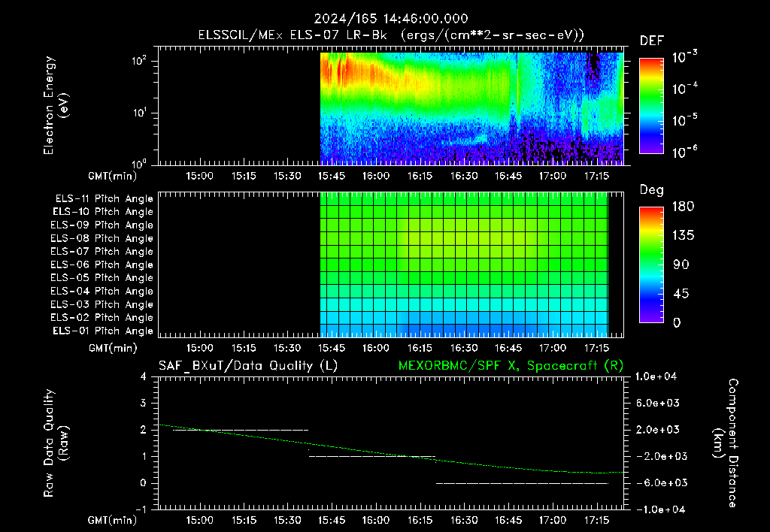The width and height of the screenshot is (770, 532).
Task: Click the data quality segment at level 0
Action: click(x=522, y=483)
